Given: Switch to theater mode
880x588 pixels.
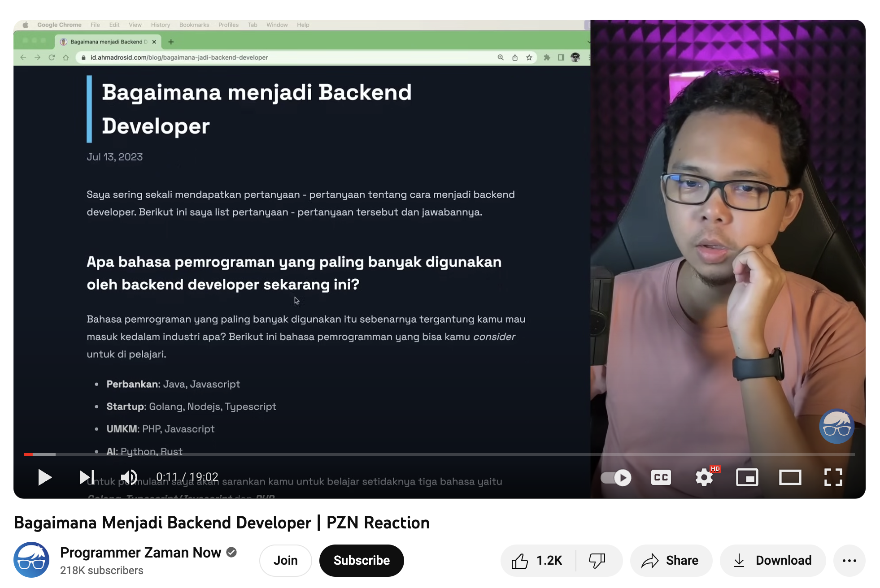Looking at the screenshot, I should [x=790, y=478].
